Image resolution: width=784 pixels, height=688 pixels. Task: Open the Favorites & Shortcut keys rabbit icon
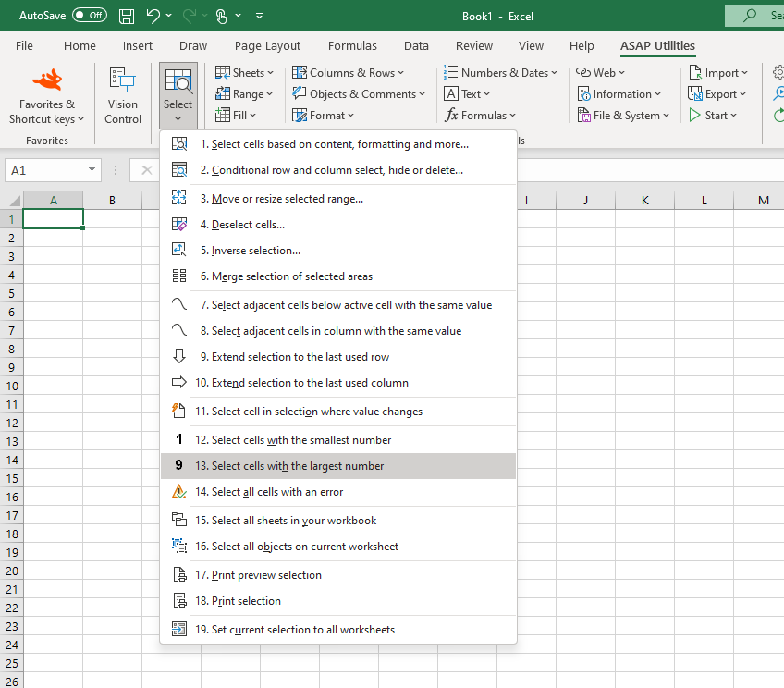pyautogui.click(x=47, y=79)
